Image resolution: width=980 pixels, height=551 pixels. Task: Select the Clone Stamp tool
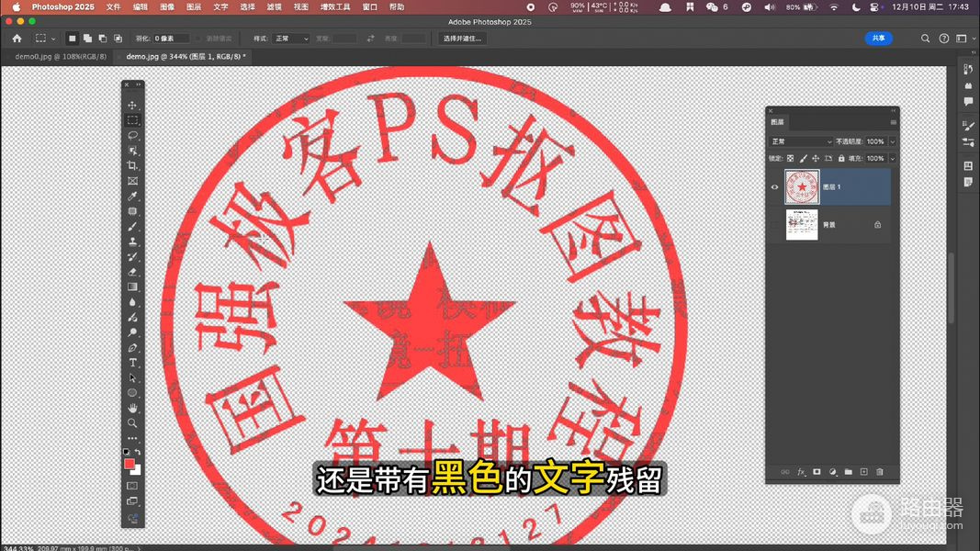[132, 242]
